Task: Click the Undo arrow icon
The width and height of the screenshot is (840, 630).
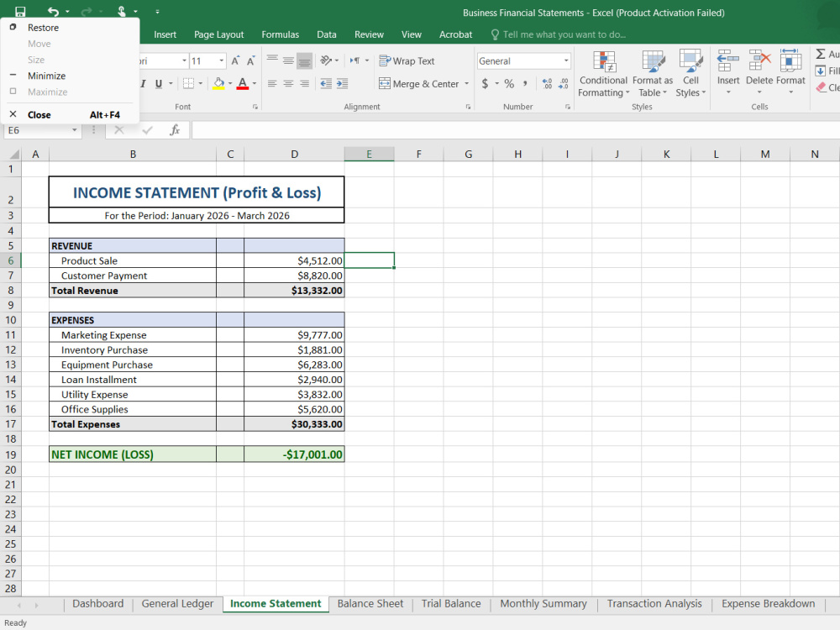Action: tap(53, 11)
